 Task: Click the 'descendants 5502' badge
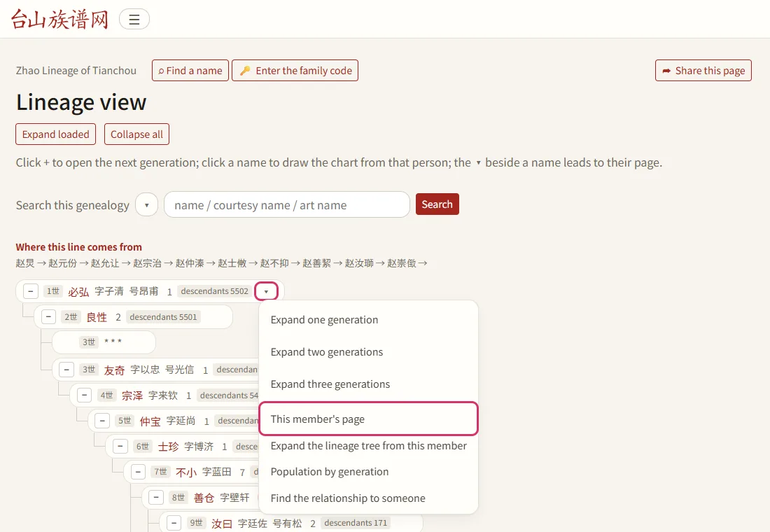pos(215,291)
